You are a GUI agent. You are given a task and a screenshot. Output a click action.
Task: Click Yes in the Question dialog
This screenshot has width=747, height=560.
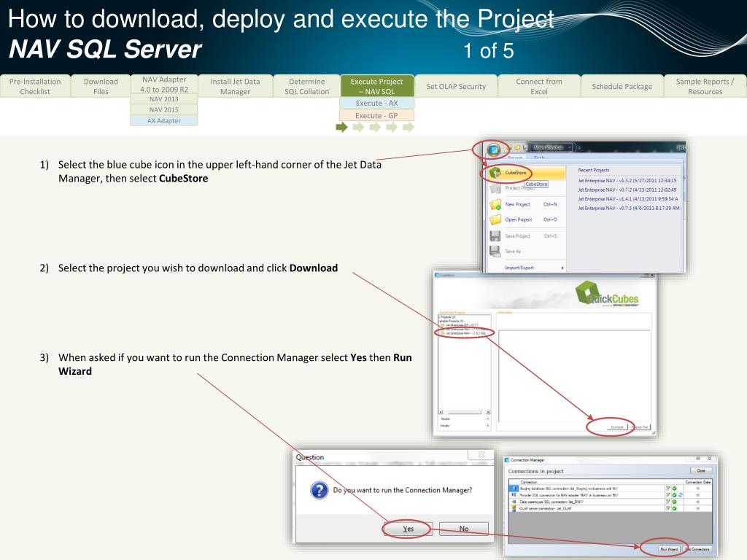coord(409,529)
